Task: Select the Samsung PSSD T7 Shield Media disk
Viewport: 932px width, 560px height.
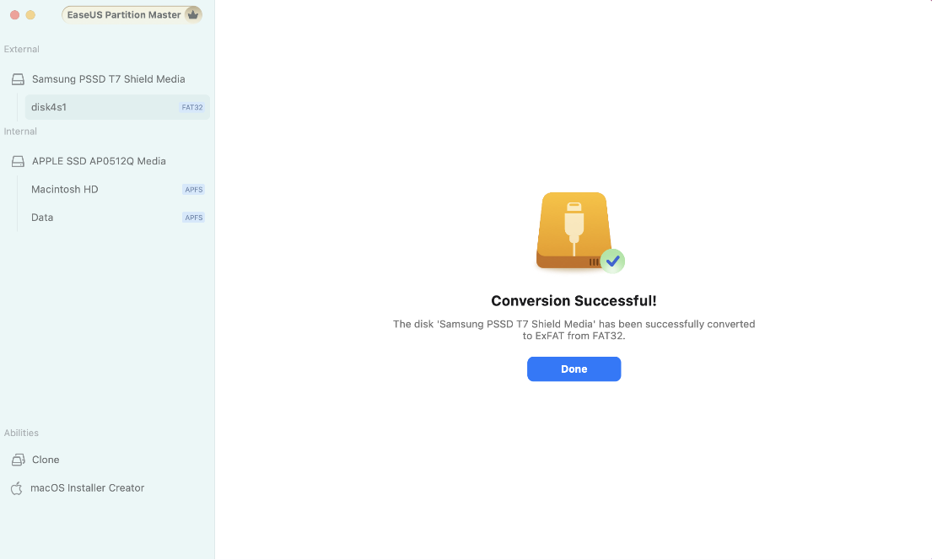Action: pos(108,79)
